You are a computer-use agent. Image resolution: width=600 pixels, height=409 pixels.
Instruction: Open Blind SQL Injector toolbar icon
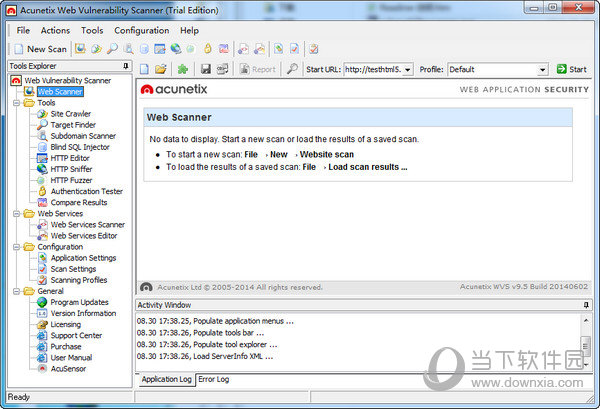click(144, 49)
